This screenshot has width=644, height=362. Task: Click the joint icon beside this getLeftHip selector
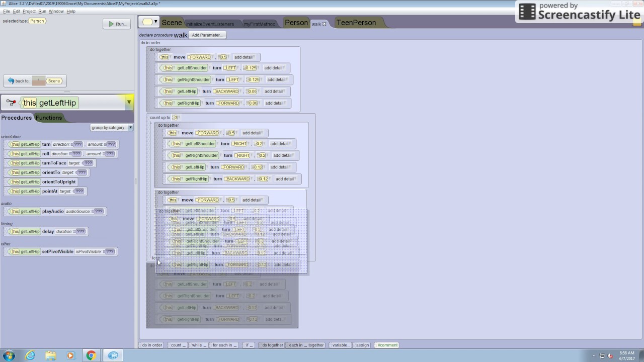pos(11,103)
